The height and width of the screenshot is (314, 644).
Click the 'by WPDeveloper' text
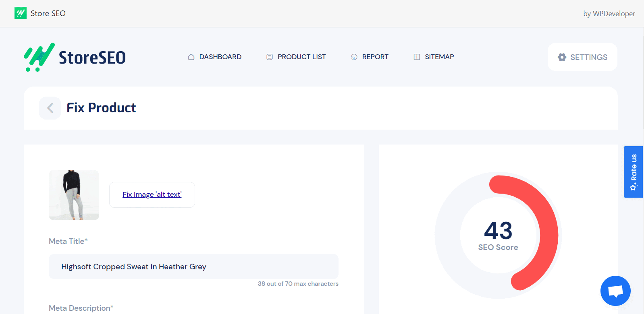[x=609, y=14]
